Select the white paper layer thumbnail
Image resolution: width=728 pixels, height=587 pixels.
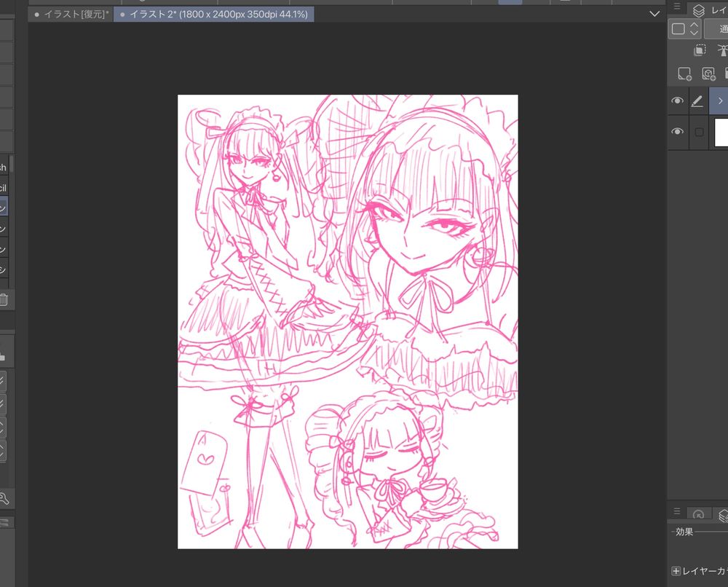pyautogui.click(x=721, y=133)
